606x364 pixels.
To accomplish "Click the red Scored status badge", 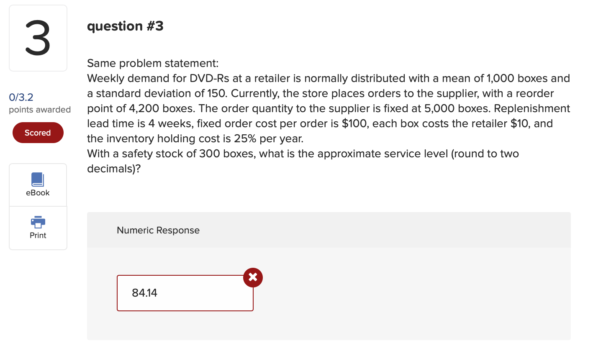I will click(x=38, y=132).
